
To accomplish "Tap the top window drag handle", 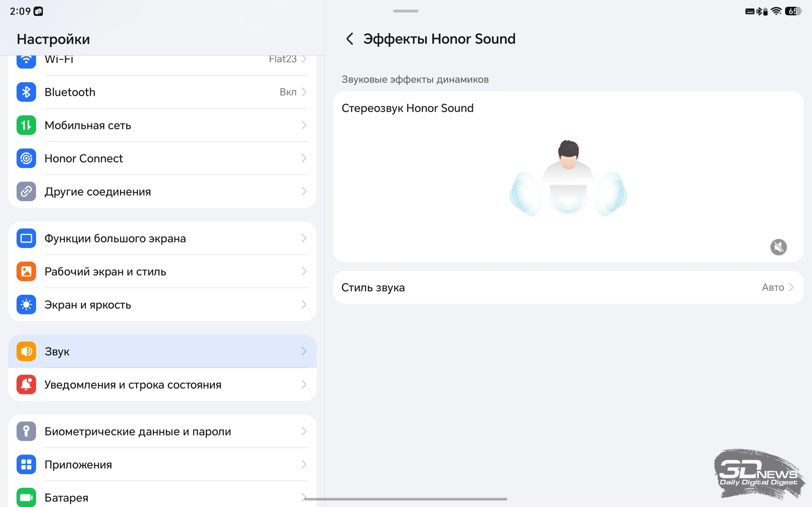I will [x=405, y=11].
